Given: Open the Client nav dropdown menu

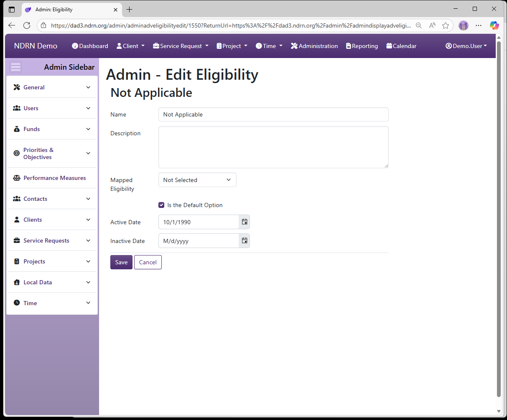Looking at the screenshot, I should [130, 46].
